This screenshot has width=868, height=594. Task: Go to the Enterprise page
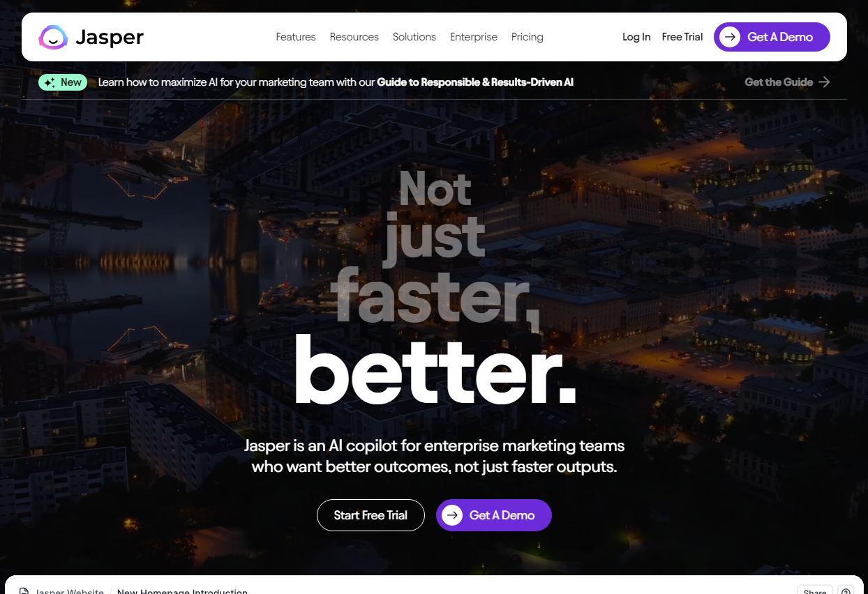pos(474,37)
